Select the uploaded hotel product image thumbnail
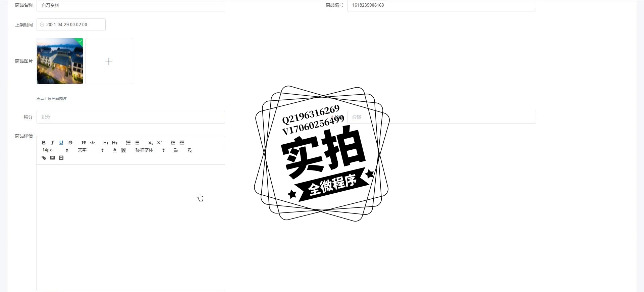The image size is (644, 292). 60,61
